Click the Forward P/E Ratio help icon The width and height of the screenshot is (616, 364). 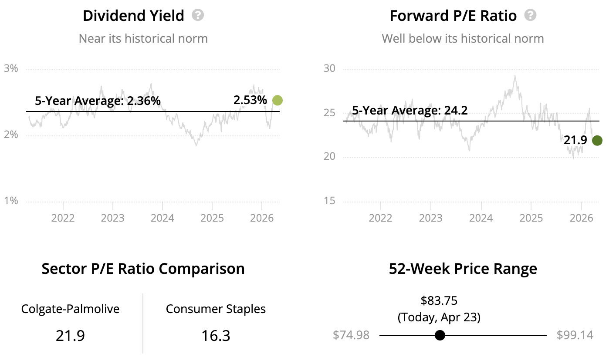530,16
